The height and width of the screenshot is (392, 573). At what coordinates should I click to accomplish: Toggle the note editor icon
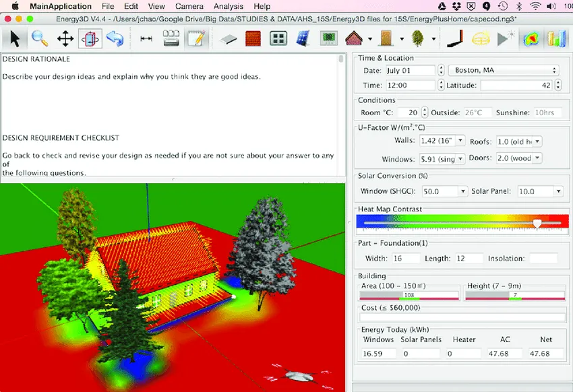tap(196, 38)
